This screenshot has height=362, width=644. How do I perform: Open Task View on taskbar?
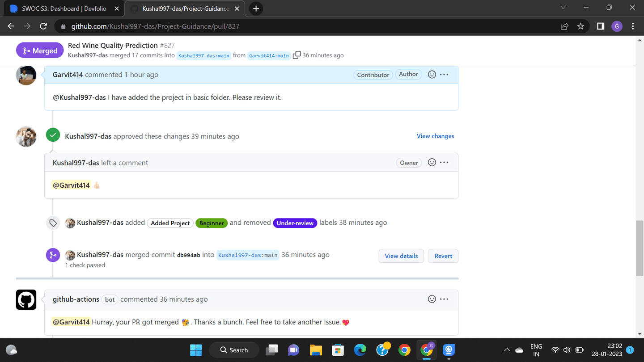pyautogui.click(x=271, y=350)
